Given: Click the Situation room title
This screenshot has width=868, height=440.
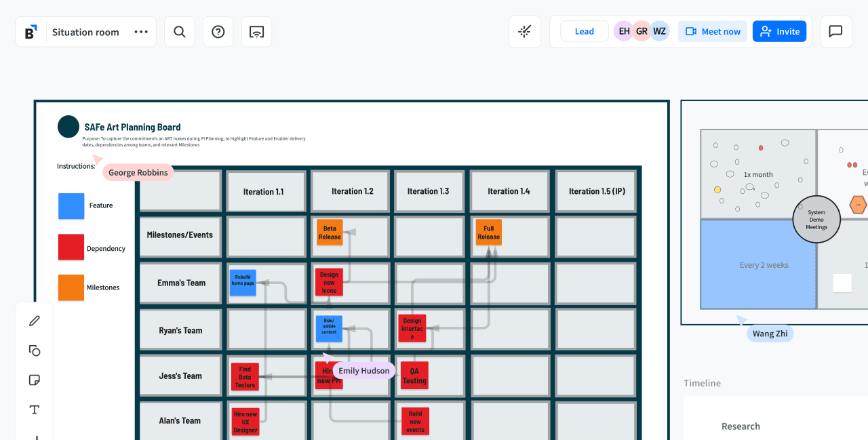Looking at the screenshot, I should tap(85, 31).
